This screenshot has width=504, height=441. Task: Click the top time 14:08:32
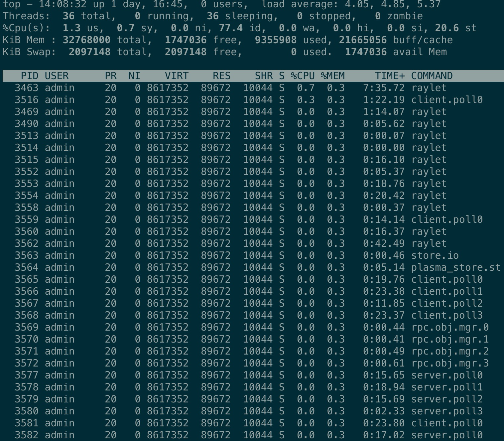63,5
